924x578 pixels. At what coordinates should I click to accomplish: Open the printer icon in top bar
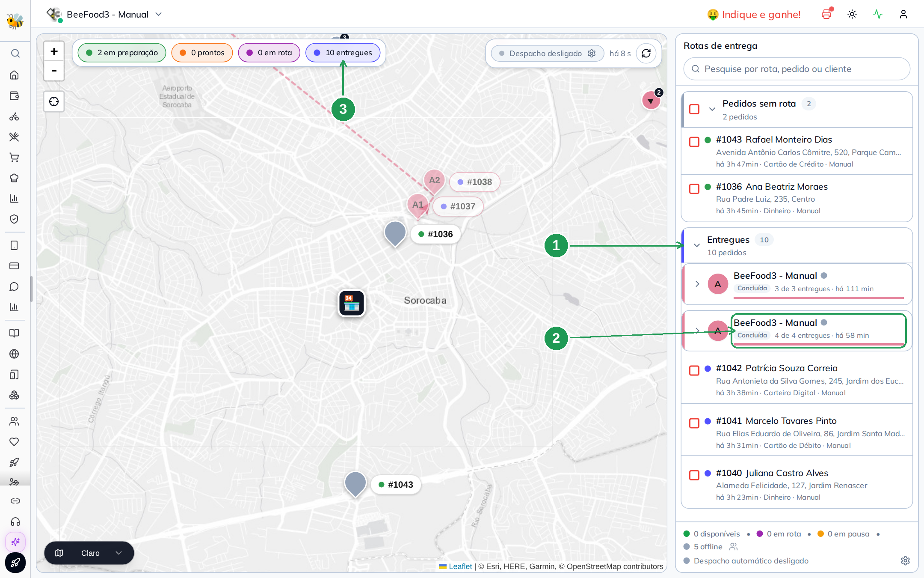(x=826, y=14)
